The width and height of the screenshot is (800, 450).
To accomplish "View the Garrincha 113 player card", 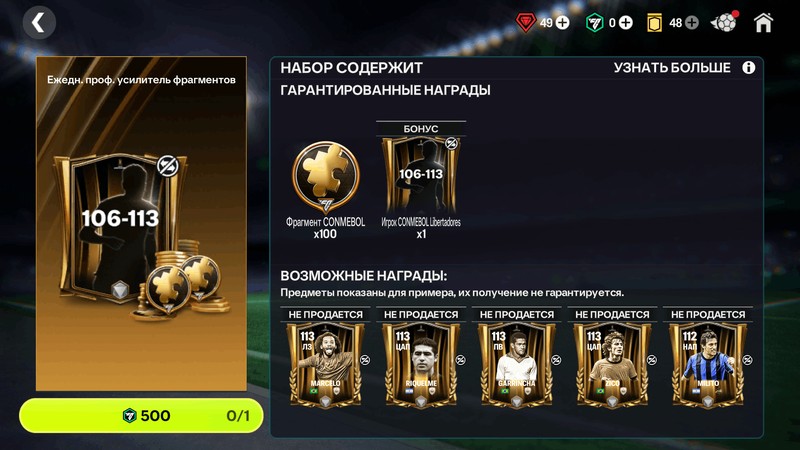I will [516, 365].
